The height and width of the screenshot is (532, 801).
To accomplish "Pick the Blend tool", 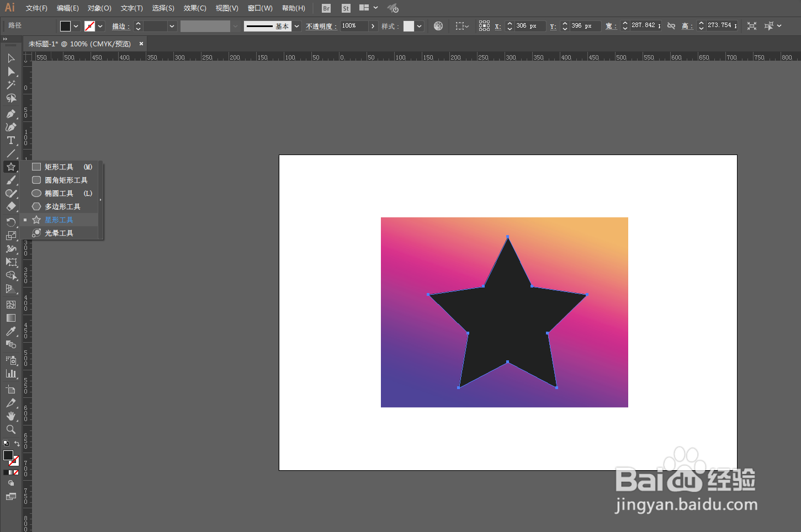I will (10, 344).
